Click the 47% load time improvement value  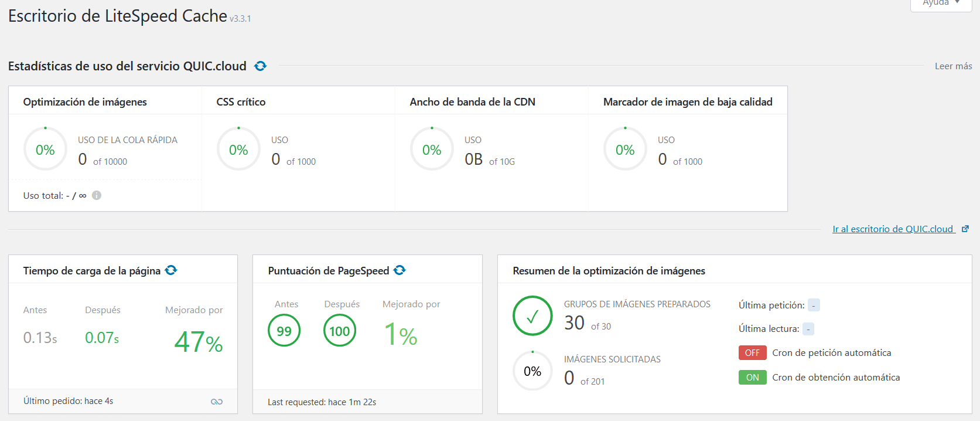click(x=199, y=342)
